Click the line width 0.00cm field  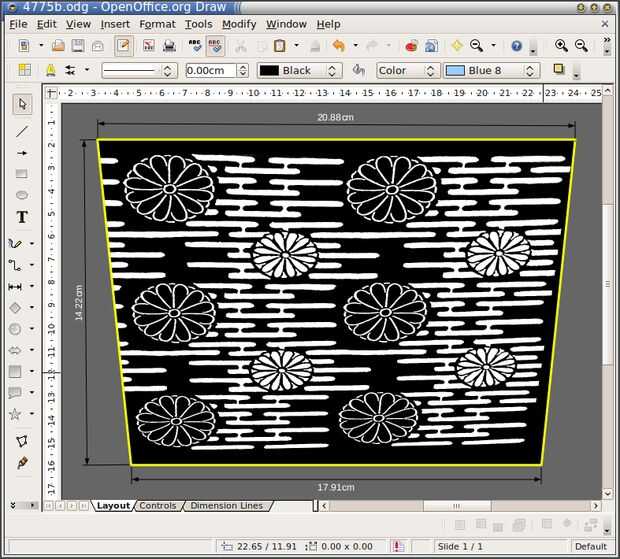211,71
